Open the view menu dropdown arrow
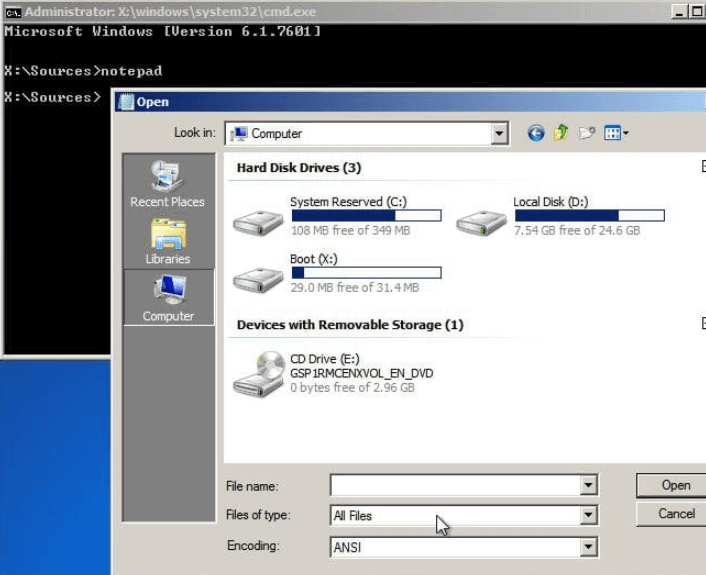Viewport: 706px width, 575px height. pos(625,133)
